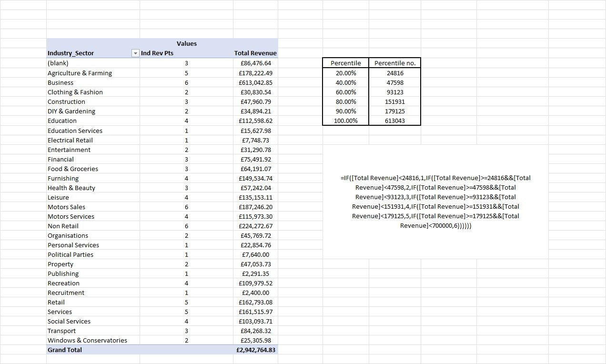Click the £86,476.64 revenue cell
The height and width of the screenshot is (364, 606).
[255, 63]
